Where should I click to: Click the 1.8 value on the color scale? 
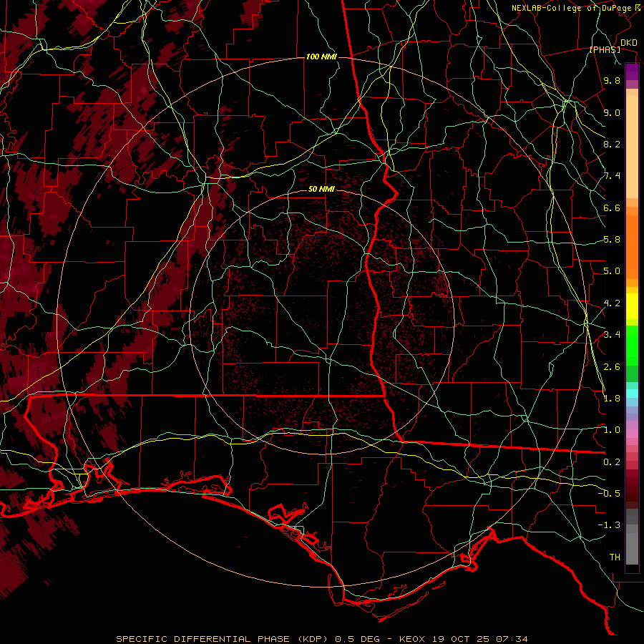[612, 399]
